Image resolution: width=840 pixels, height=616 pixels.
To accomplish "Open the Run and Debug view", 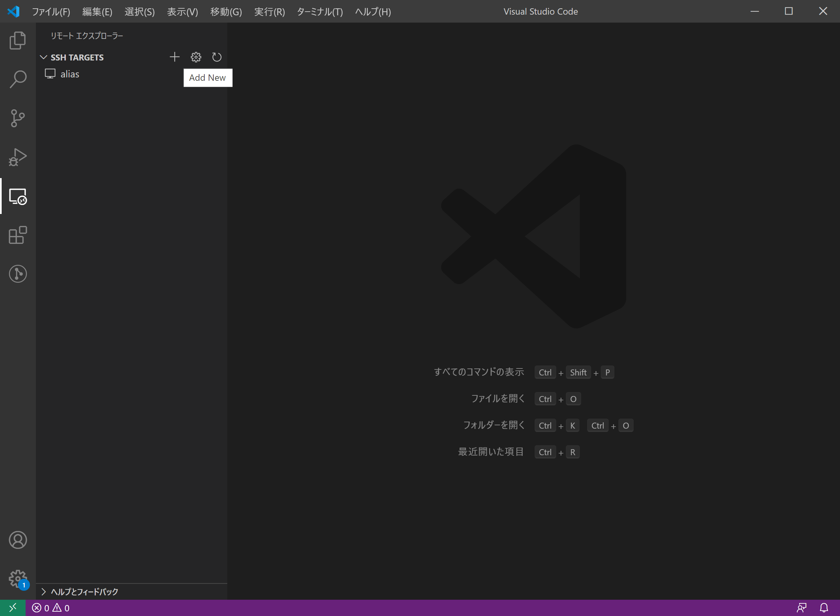I will pyautogui.click(x=18, y=157).
